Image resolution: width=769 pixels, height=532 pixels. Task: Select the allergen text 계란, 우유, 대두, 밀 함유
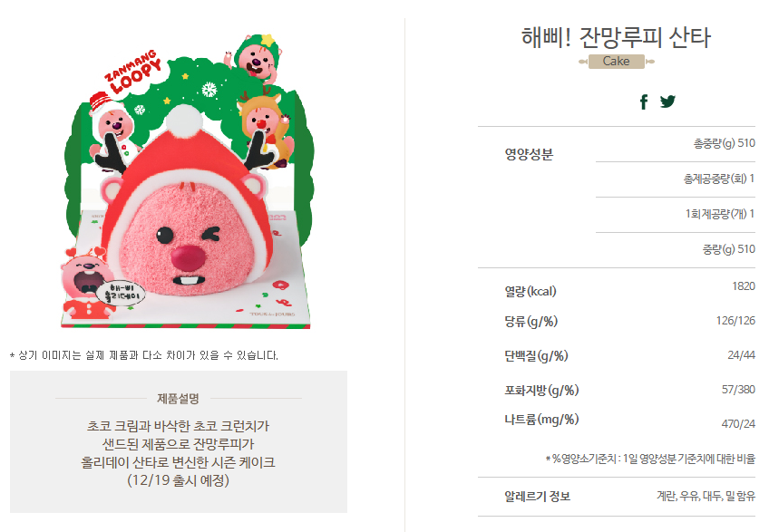(706, 497)
